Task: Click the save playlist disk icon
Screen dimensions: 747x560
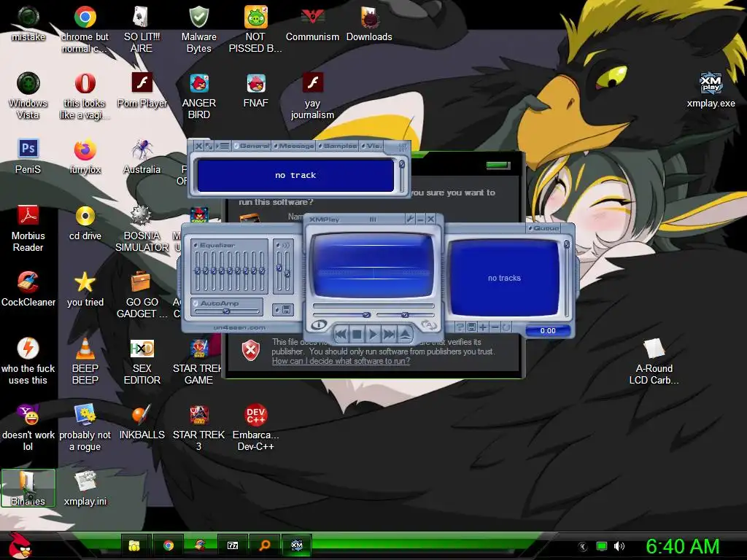Action: point(471,327)
